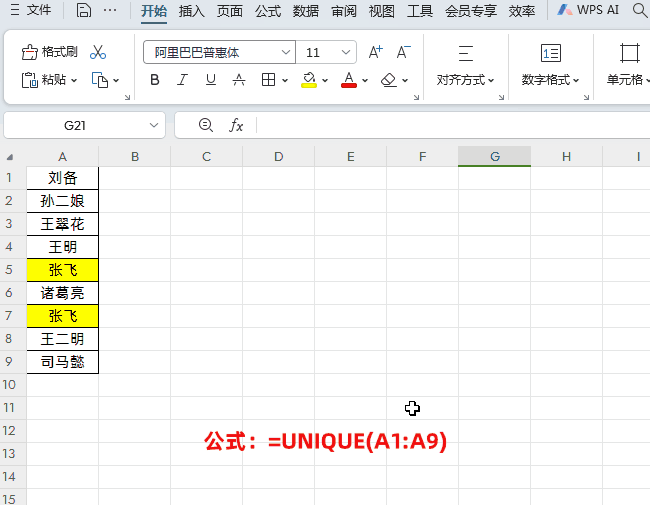Apply cell borders icon

tap(269, 80)
